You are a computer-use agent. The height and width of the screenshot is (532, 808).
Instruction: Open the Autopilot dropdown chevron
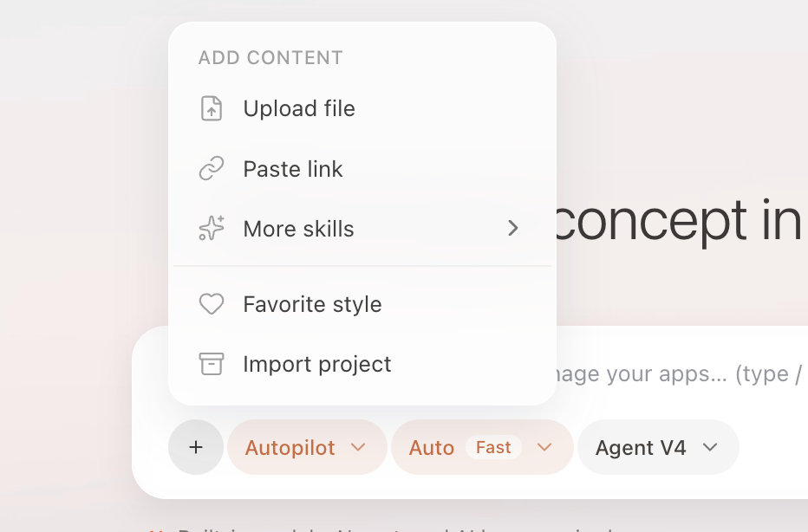(358, 447)
